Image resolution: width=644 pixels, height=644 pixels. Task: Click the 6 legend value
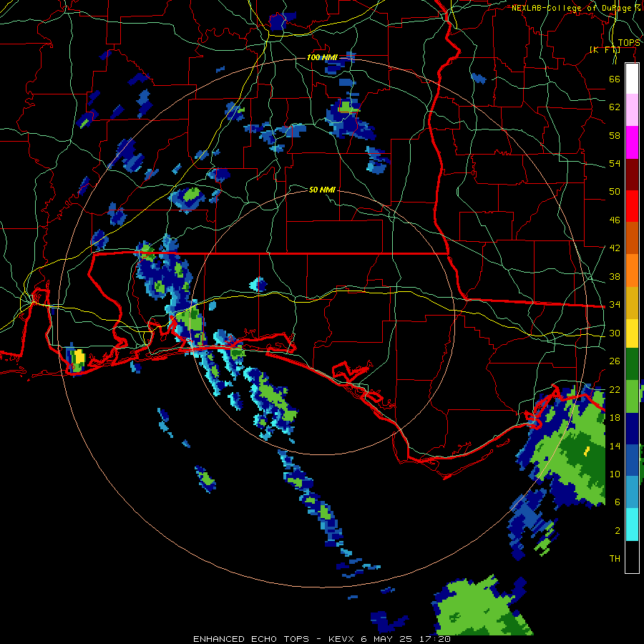tap(617, 502)
